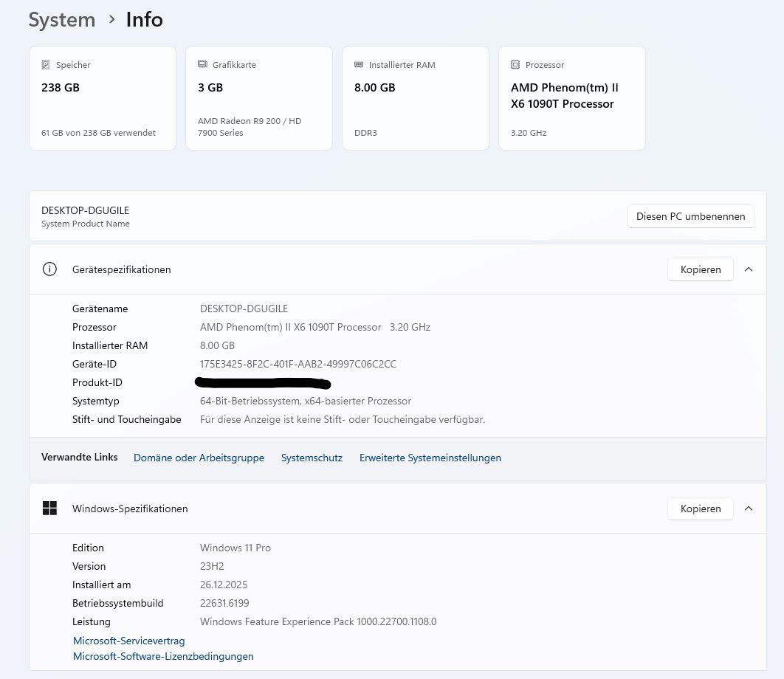The width and height of the screenshot is (784, 679).
Task: Click the Betriebssystembuild value 22631.6199
Action: [224, 603]
